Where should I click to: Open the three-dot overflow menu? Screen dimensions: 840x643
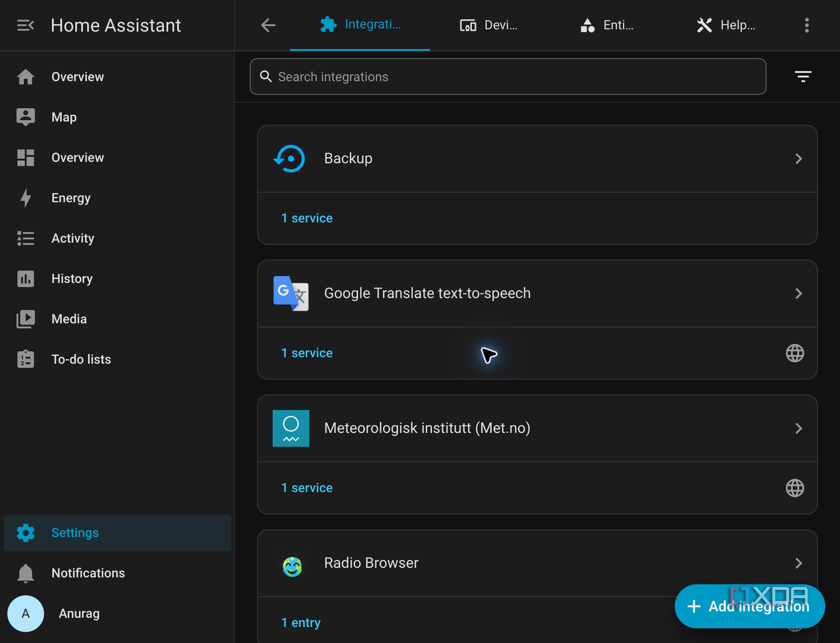point(806,25)
